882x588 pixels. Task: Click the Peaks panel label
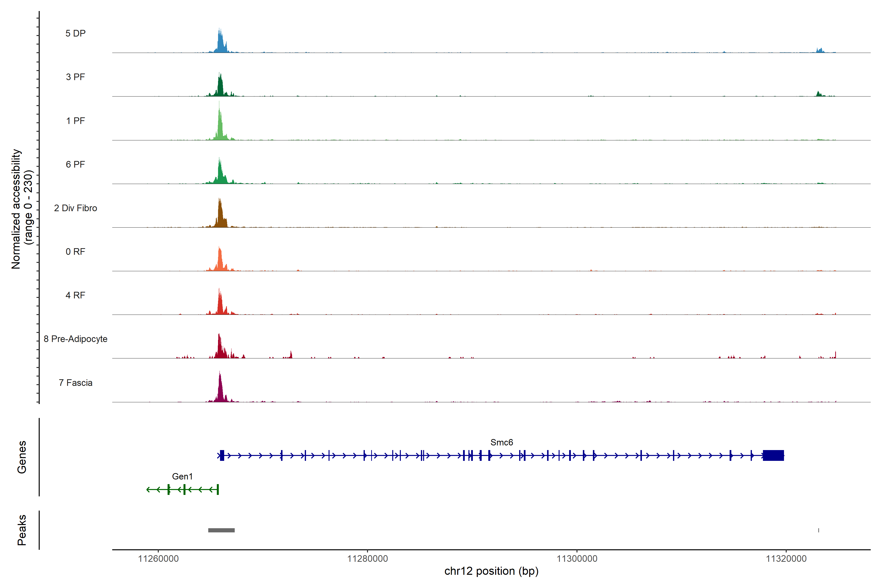click(22, 530)
